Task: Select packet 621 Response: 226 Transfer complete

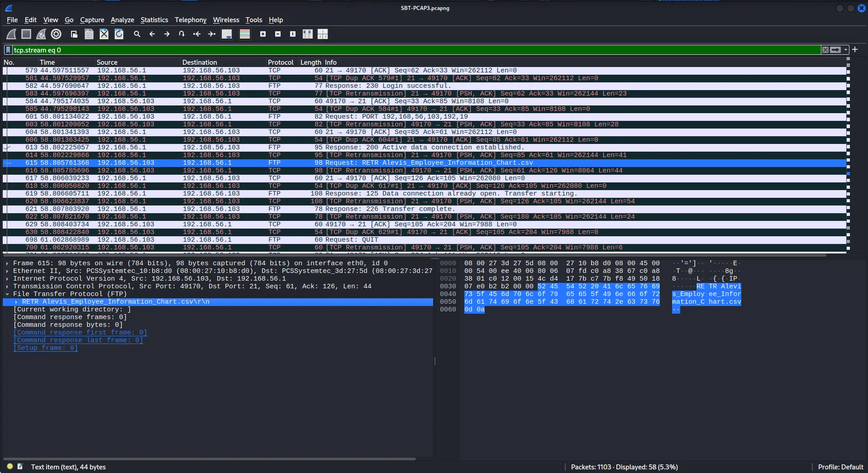Action: coord(424,209)
